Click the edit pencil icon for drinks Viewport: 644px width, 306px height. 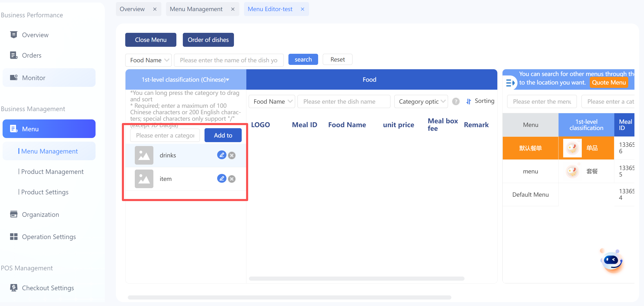click(x=222, y=155)
